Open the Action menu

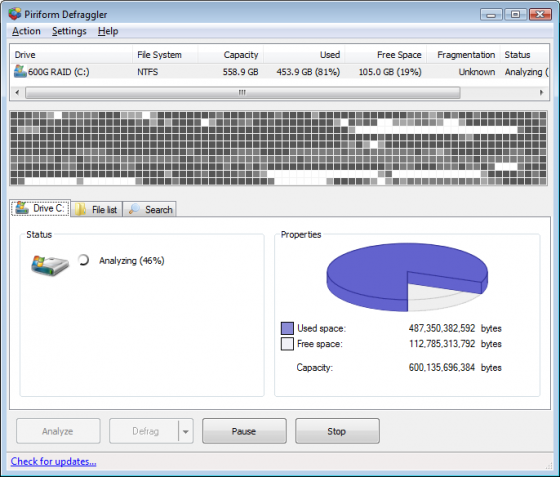click(26, 31)
